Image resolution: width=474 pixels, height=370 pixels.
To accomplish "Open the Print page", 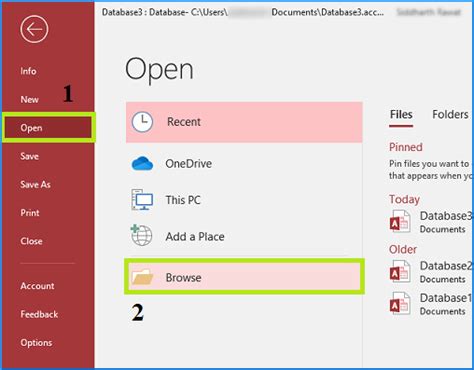I will [30, 213].
